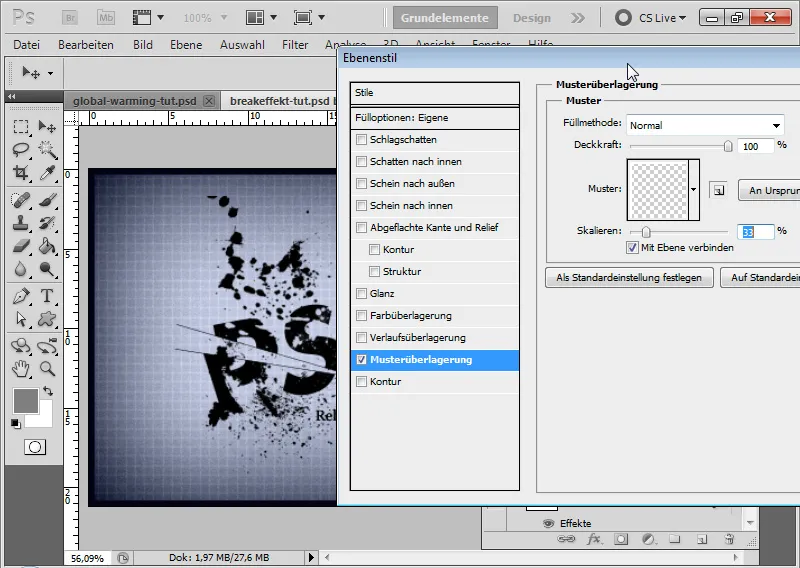
Task: Add layer mask in Layers panel
Action: (x=621, y=539)
